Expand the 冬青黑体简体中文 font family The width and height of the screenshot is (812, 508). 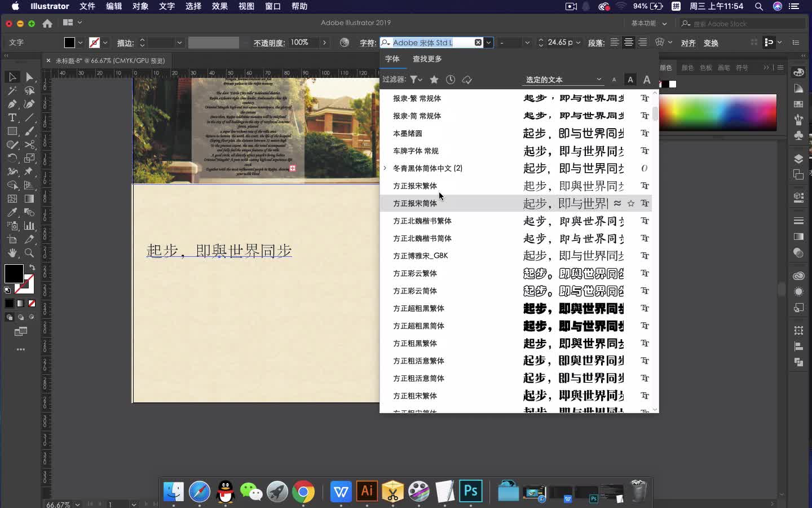pyautogui.click(x=384, y=168)
